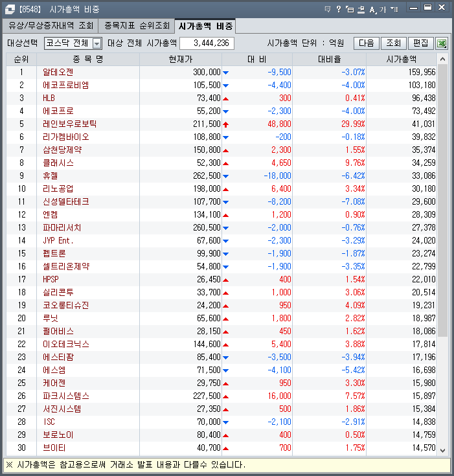Click the 순위 column header
454x476 pixels.
tap(21, 59)
